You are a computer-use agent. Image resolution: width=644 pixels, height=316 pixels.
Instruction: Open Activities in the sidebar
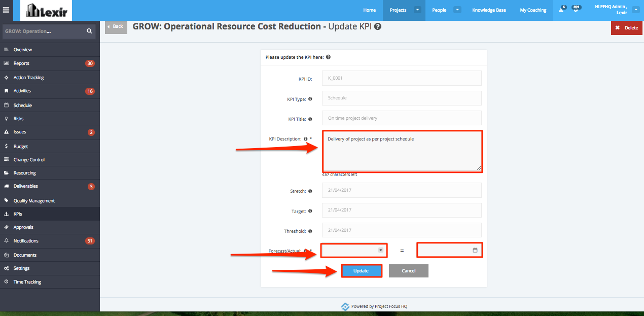click(50, 91)
